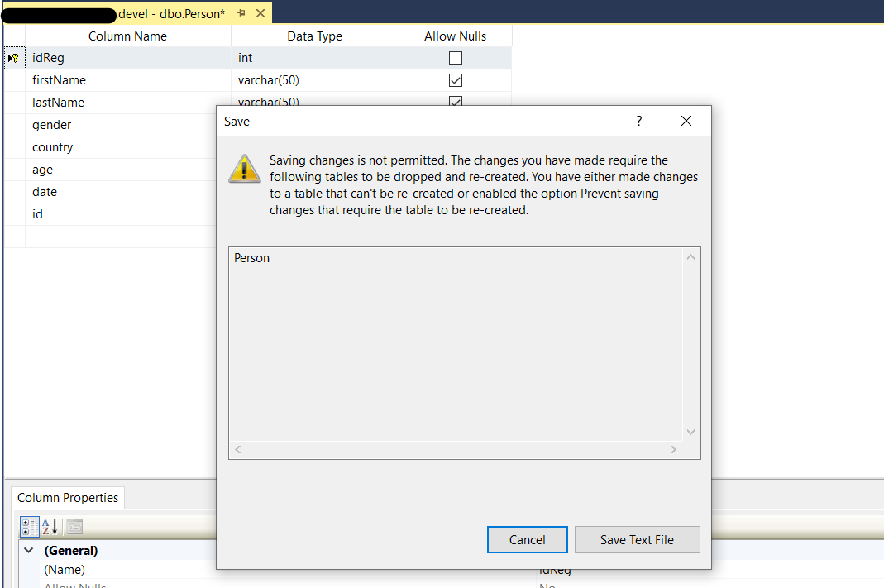The image size is (884, 588).
Task: Click the Property Pages icon in Column Properties
Action: pyautogui.click(x=74, y=527)
